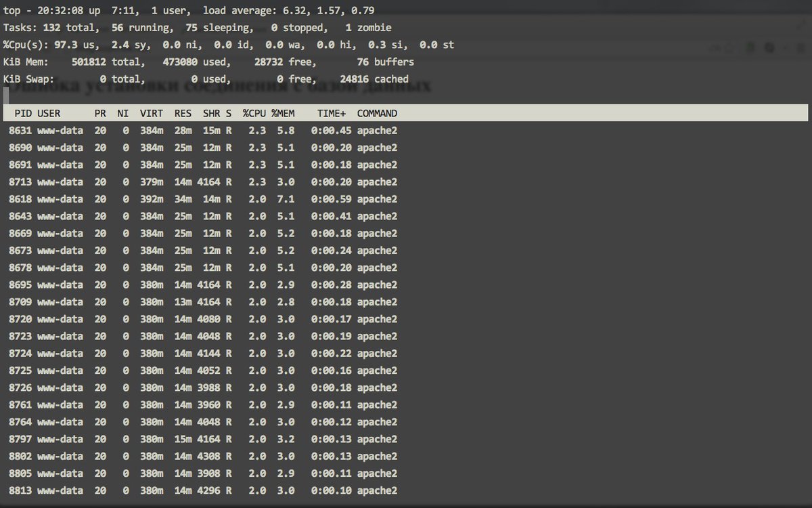Select PID 8723 in the process list
Viewport: 812px width, 508px height.
point(20,336)
